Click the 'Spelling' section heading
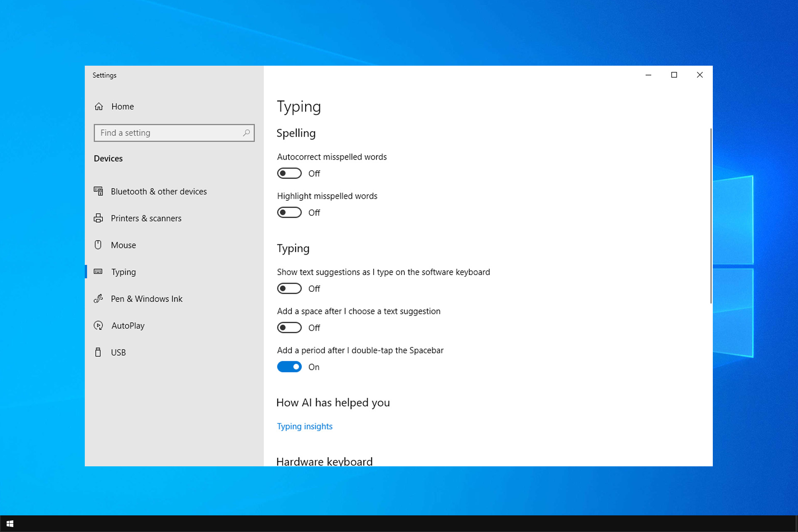Screen dimensions: 798x532 click(296, 133)
